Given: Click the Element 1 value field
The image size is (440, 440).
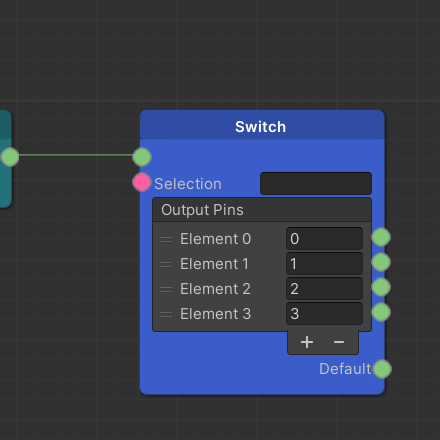Looking at the screenshot, I should (x=324, y=264).
